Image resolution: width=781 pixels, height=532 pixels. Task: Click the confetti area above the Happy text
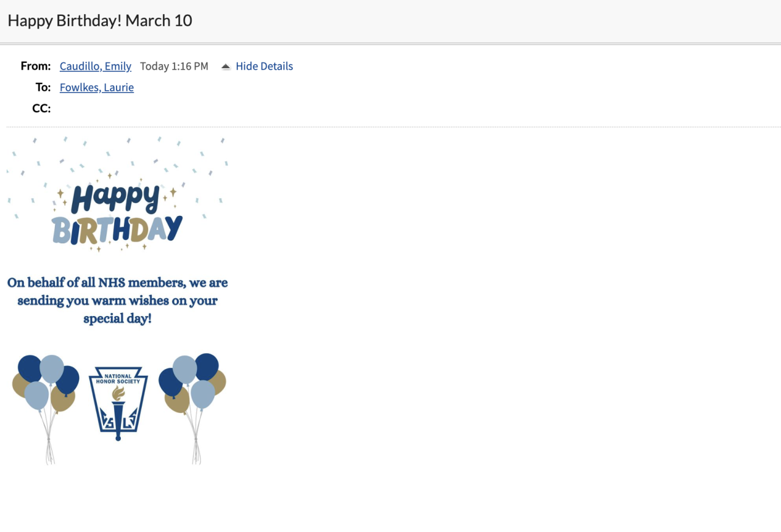tap(117, 154)
